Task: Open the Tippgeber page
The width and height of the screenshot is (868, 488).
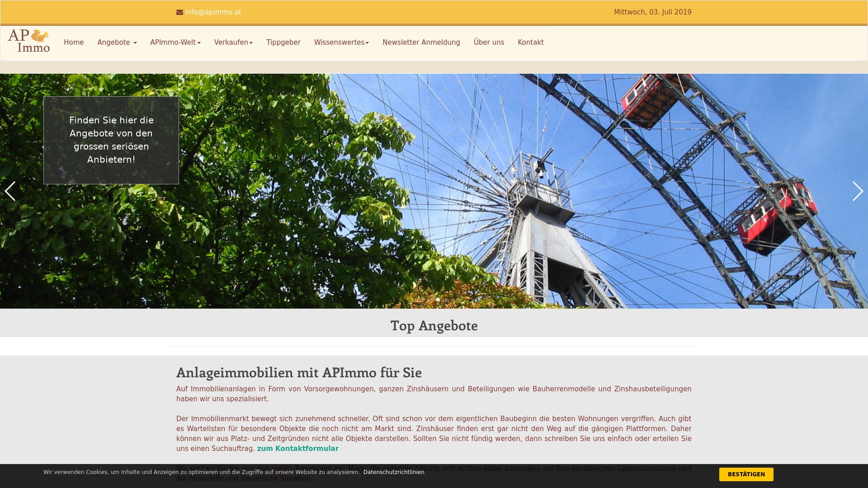Action: point(283,42)
